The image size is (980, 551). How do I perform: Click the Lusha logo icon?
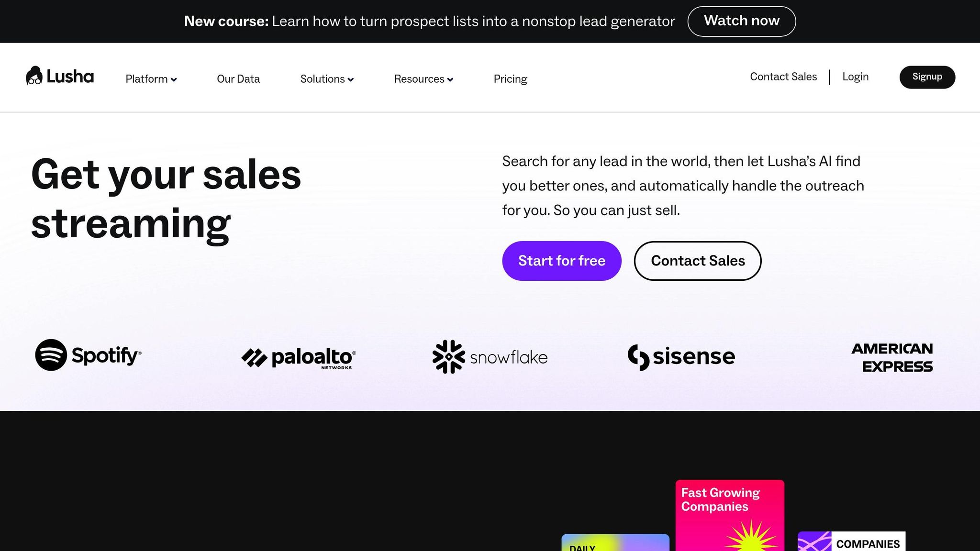tap(34, 76)
